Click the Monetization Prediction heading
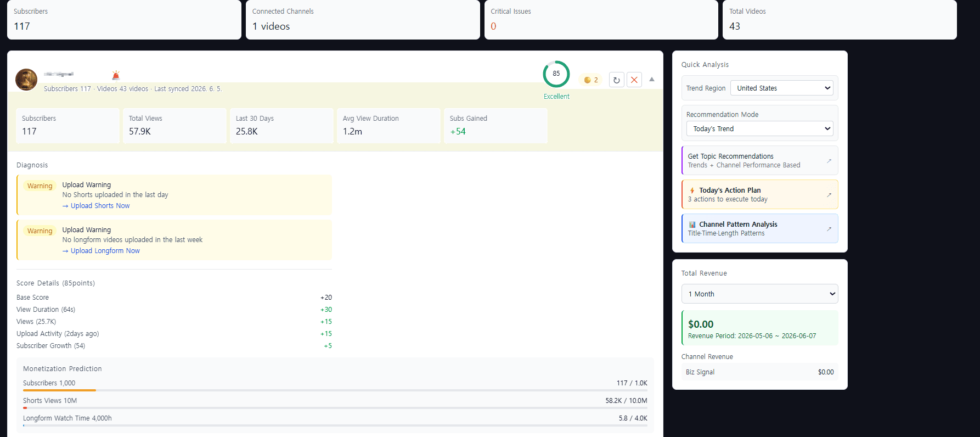Image resolution: width=980 pixels, height=437 pixels. (63, 369)
